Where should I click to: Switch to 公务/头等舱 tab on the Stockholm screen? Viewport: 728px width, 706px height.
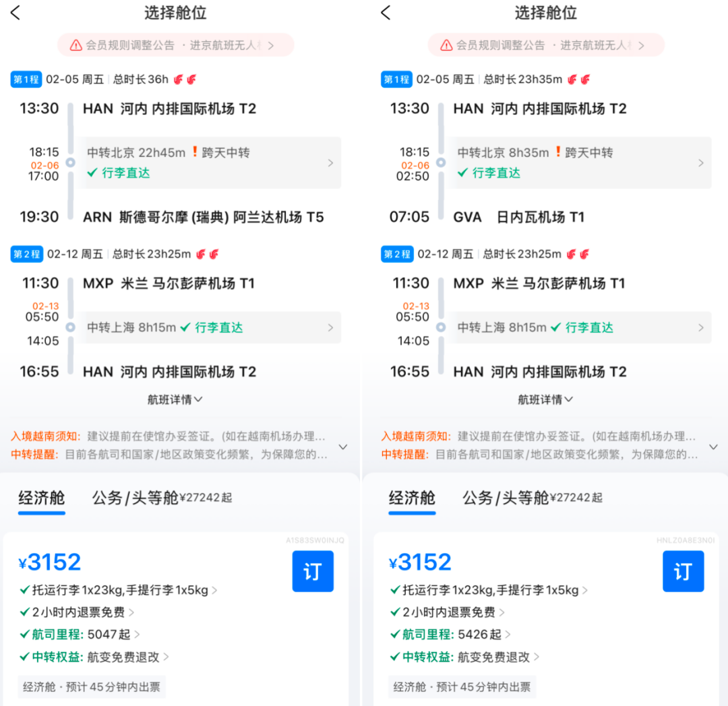click(x=162, y=498)
